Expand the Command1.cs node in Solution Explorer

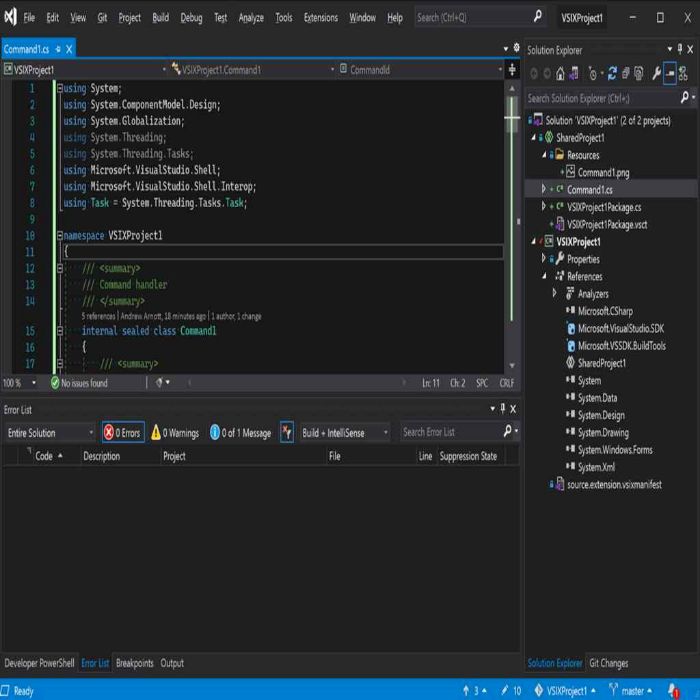click(x=543, y=189)
